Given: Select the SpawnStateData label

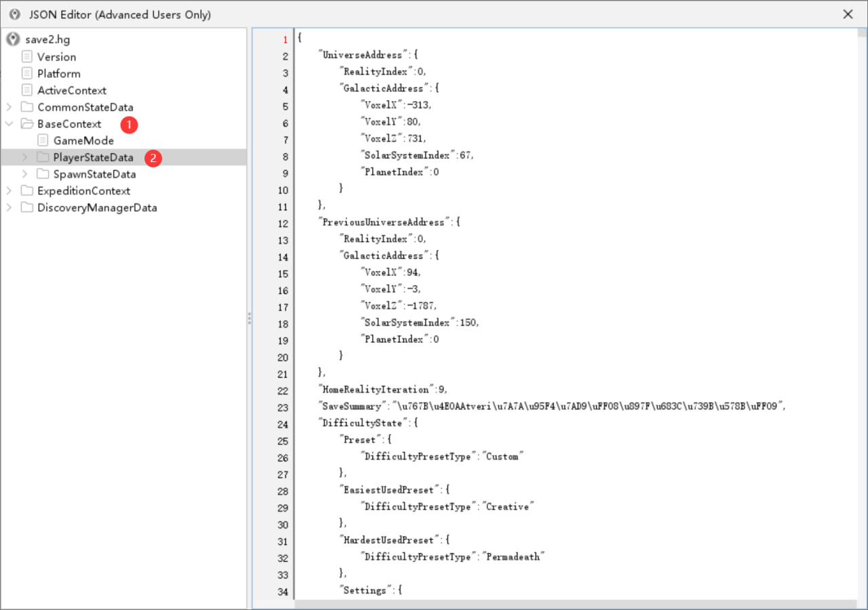Looking at the screenshot, I should [x=95, y=174].
